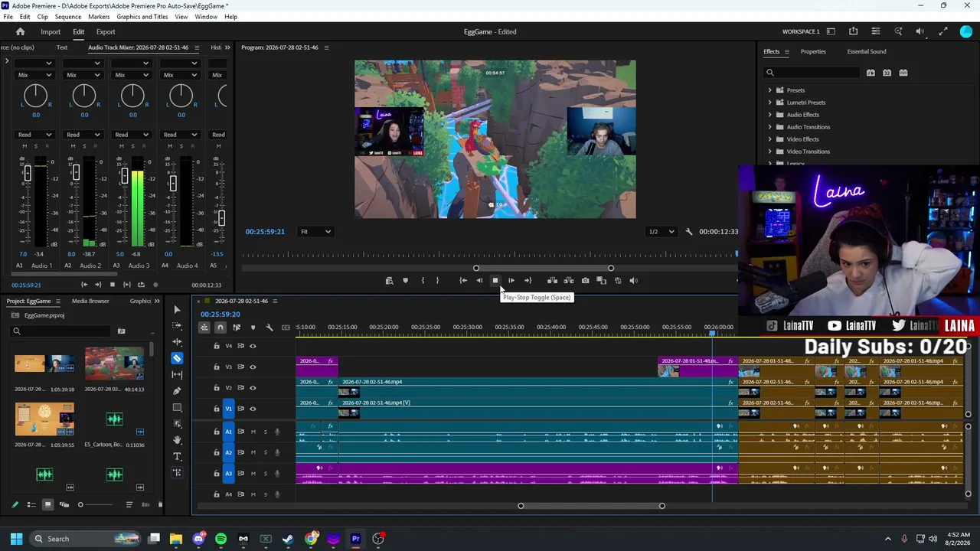Click the Mark Out button
Screen dimensions: 980x551
pos(437,281)
